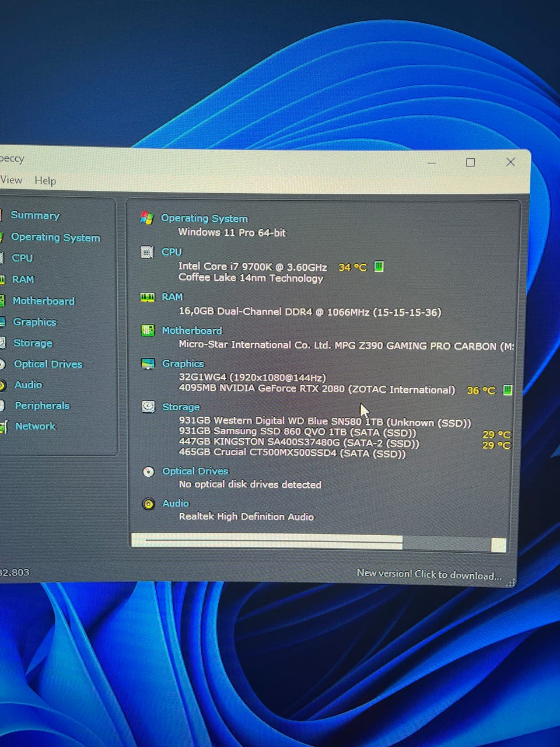
Task: Click the green GPU temperature indicator icon
Action: point(508,390)
